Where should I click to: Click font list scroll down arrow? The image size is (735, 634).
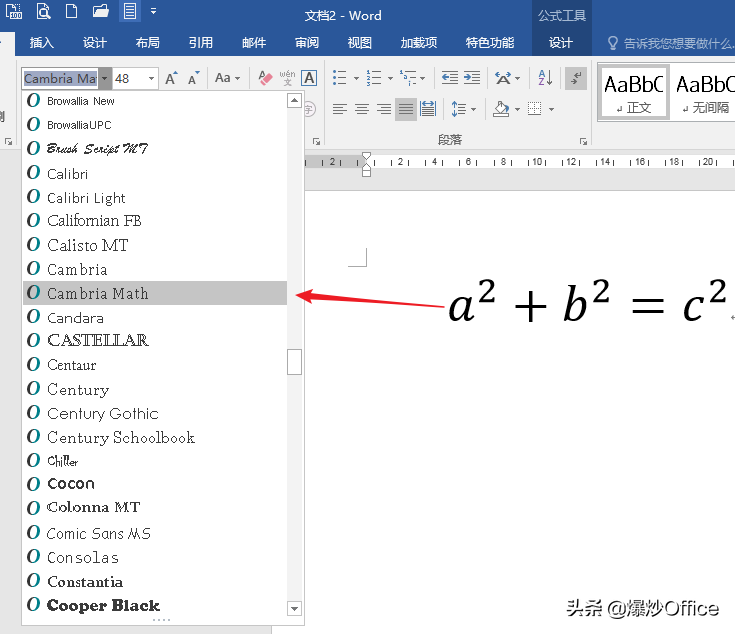(x=294, y=609)
